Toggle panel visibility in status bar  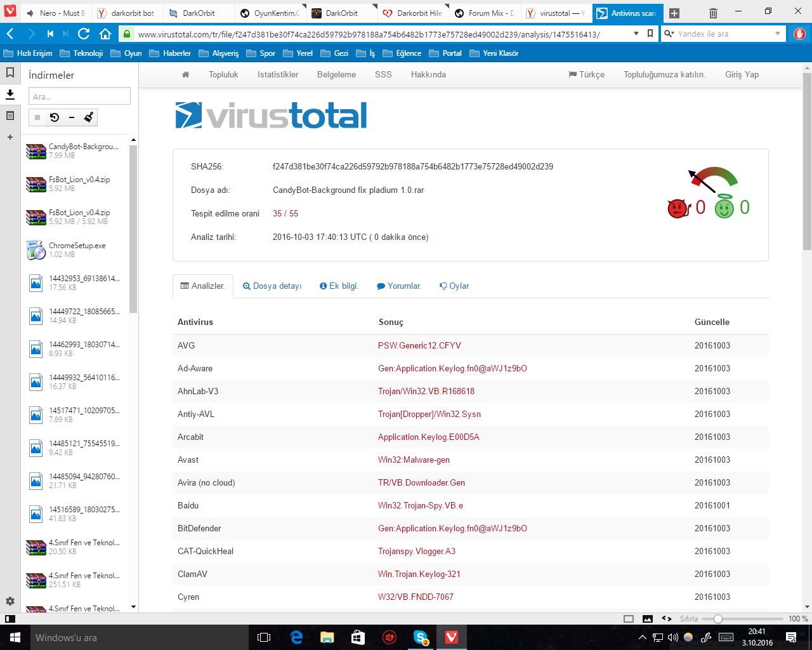tap(10, 619)
